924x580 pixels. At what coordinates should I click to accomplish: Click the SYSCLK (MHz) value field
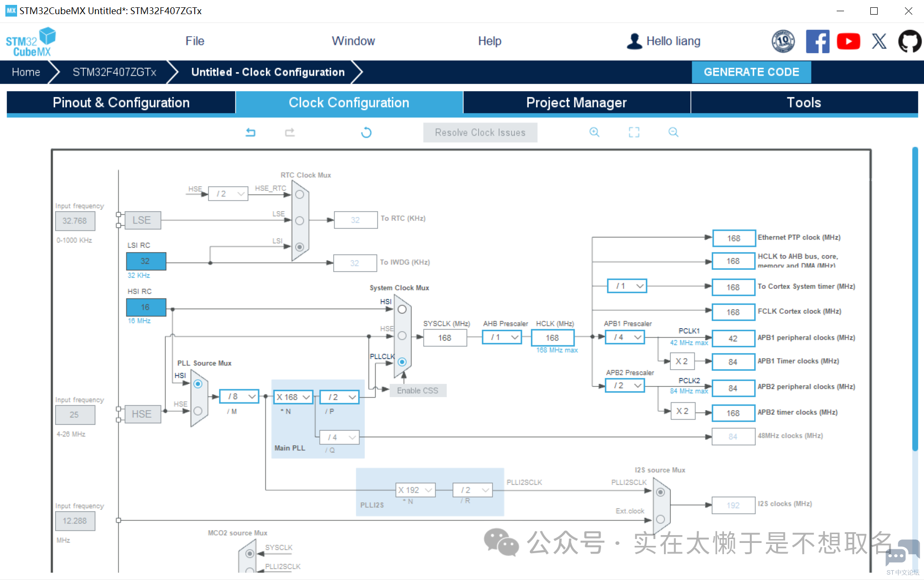tap(445, 338)
